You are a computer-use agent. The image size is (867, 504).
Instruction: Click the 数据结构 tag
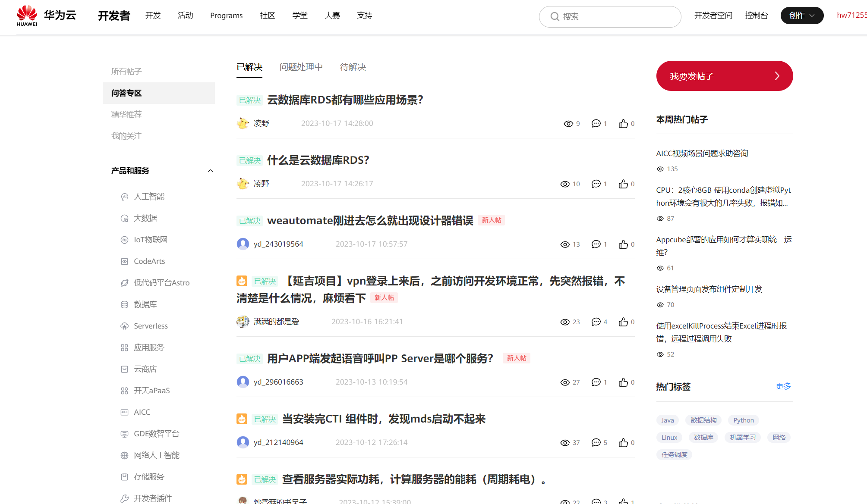tap(703, 420)
